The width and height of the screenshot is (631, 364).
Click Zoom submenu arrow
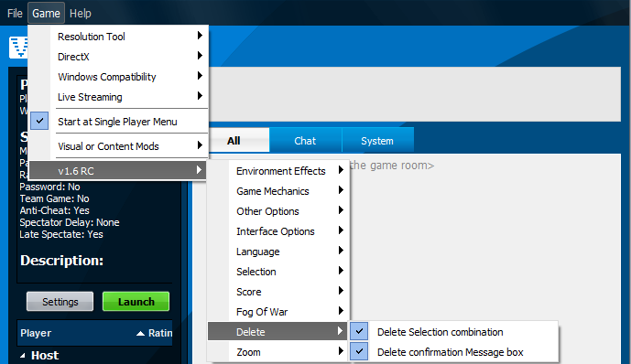pos(341,351)
